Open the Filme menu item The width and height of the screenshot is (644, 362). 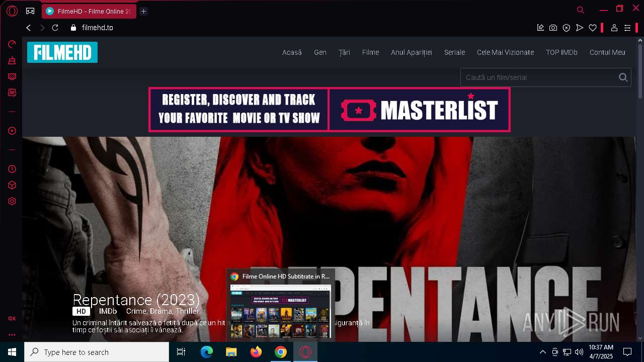click(370, 52)
